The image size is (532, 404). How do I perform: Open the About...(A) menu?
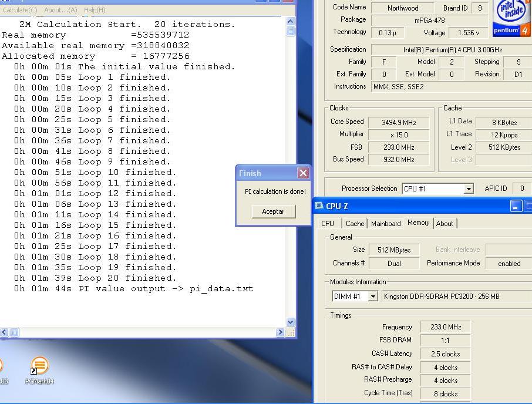[60, 10]
